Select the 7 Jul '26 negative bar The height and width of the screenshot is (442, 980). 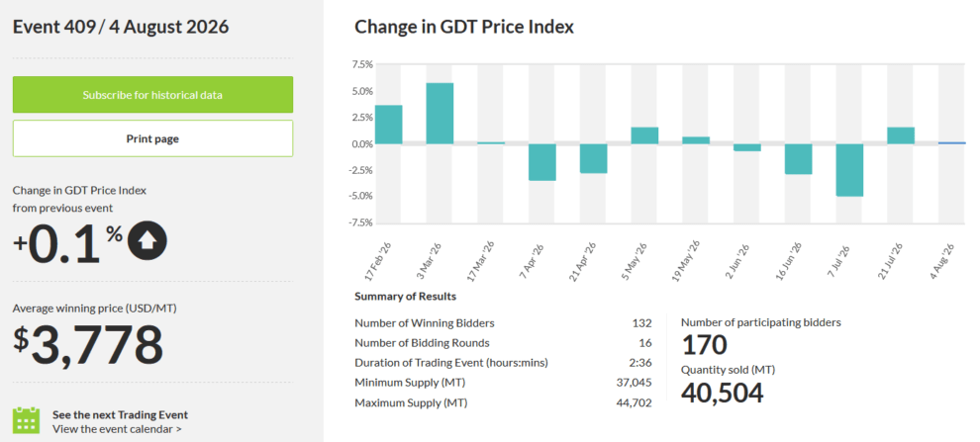pos(850,170)
